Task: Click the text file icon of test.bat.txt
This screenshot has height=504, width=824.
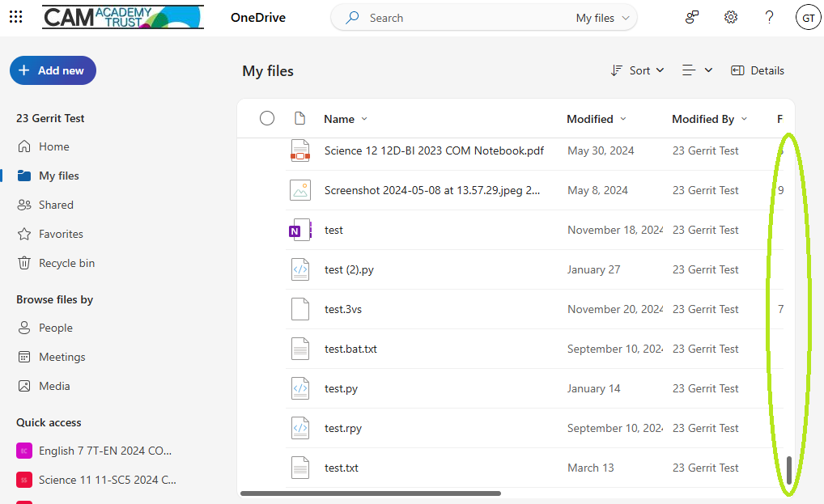Action: pyautogui.click(x=300, y=349)
